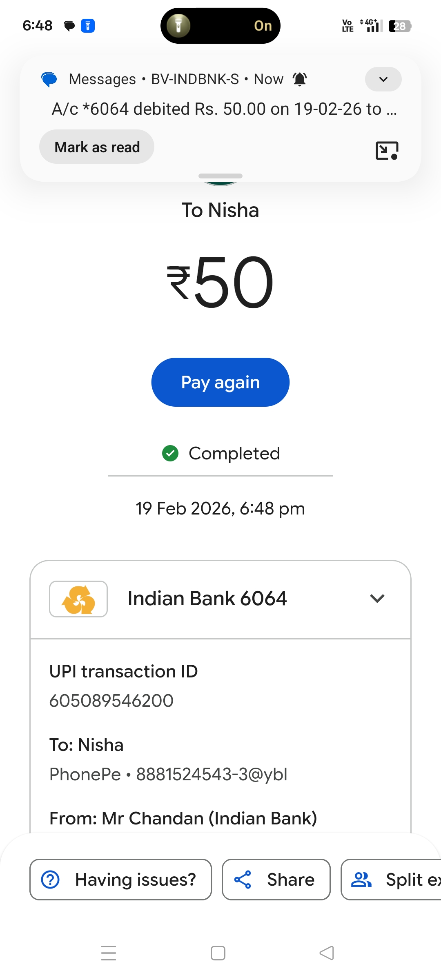Tap the Messages app icon in notification

(x=49, y=79)
